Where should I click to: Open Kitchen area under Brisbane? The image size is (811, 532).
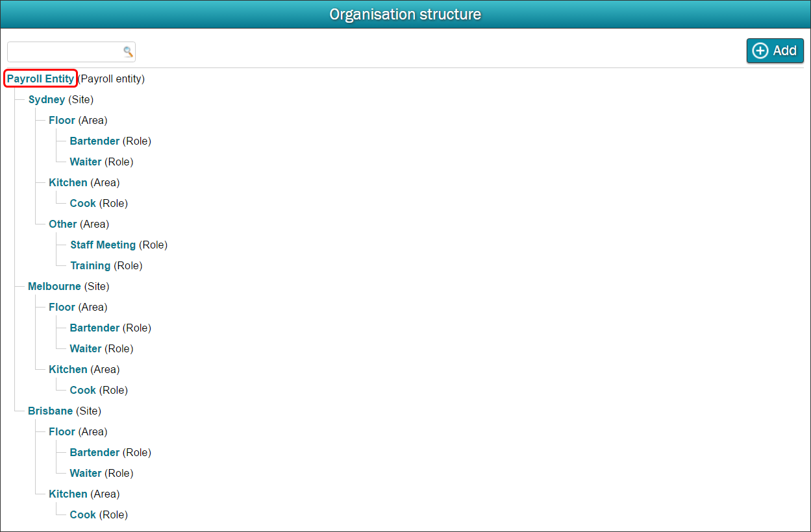68,494
